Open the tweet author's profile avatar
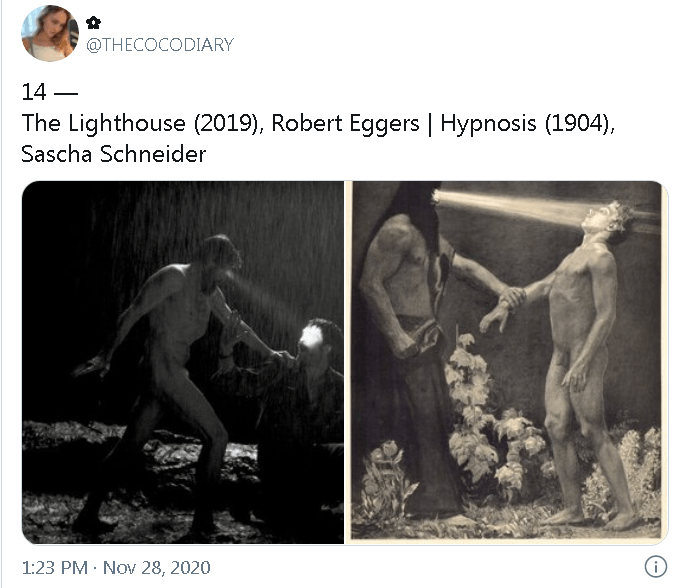Screen dimensions: 685x588 [x=50, y=33]
